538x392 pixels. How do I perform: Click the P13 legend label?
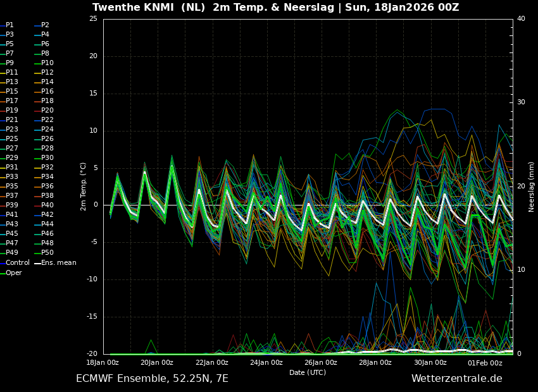[x=12, y=82]
